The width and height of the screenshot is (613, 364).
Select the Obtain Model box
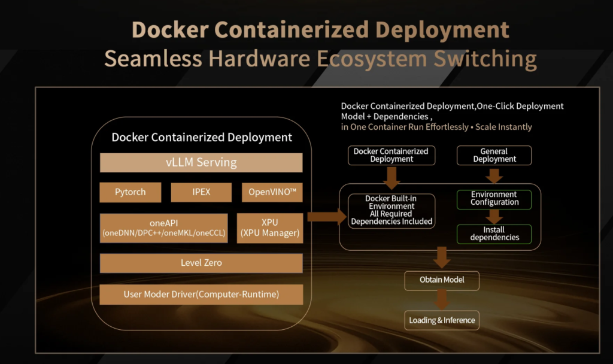coord(442,280)
